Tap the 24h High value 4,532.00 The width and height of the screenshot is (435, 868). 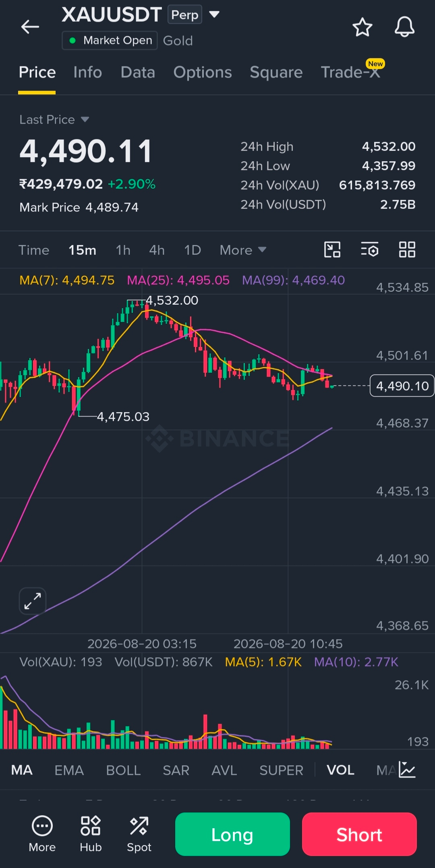(x=389, y=146)
